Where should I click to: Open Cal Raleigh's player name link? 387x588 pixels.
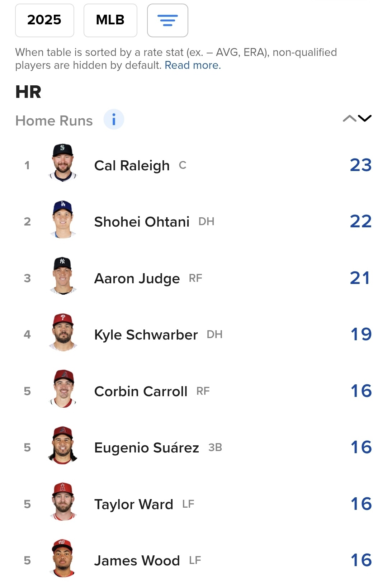click(x=132, y=166)
